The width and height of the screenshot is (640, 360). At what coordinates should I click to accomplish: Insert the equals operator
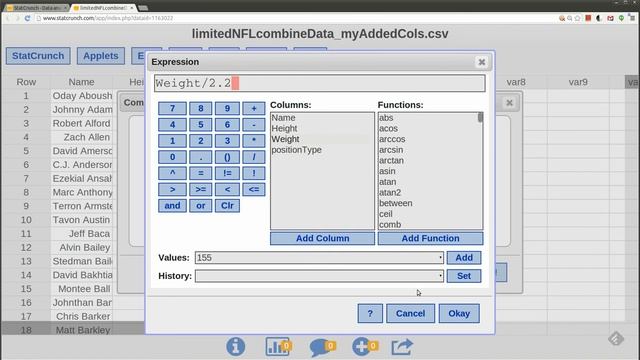200,173
